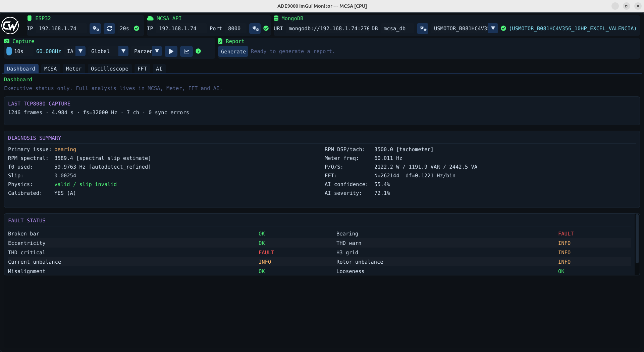The height and width of the screenshot is (352, 644).
Task: Click the Fault Status panel scrollbar
Action: coord(637,239)
